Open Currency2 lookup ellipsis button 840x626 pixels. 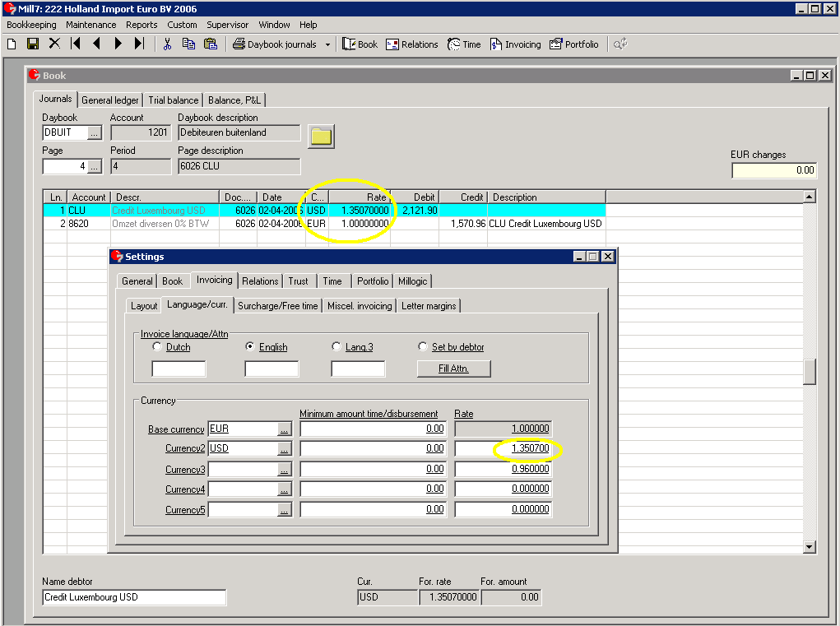point(284,449)
